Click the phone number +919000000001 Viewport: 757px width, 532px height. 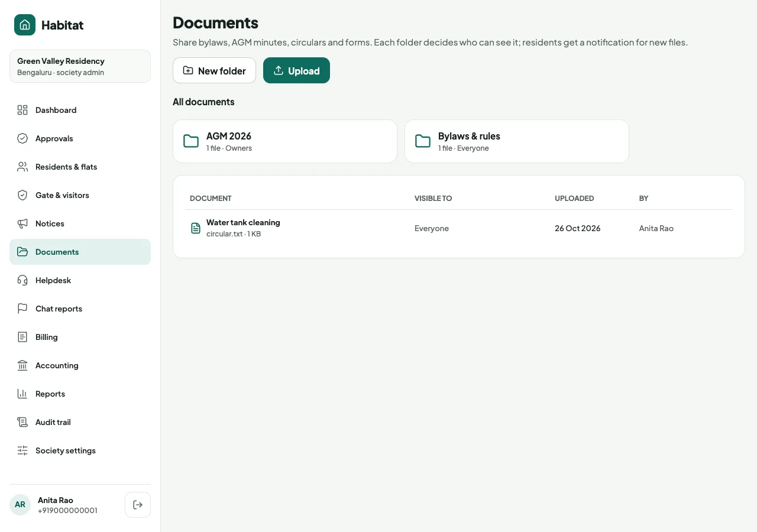click(67, 511)
